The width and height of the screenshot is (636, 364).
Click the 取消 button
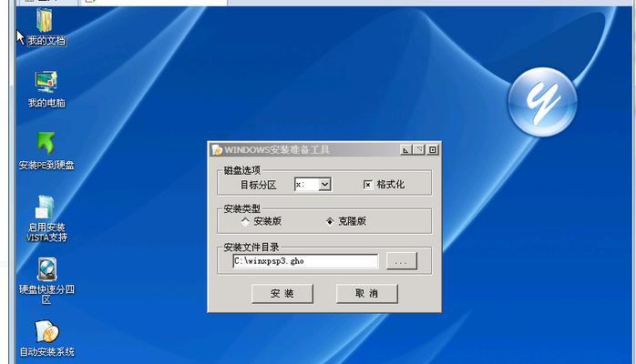click(x=366, y=293)
